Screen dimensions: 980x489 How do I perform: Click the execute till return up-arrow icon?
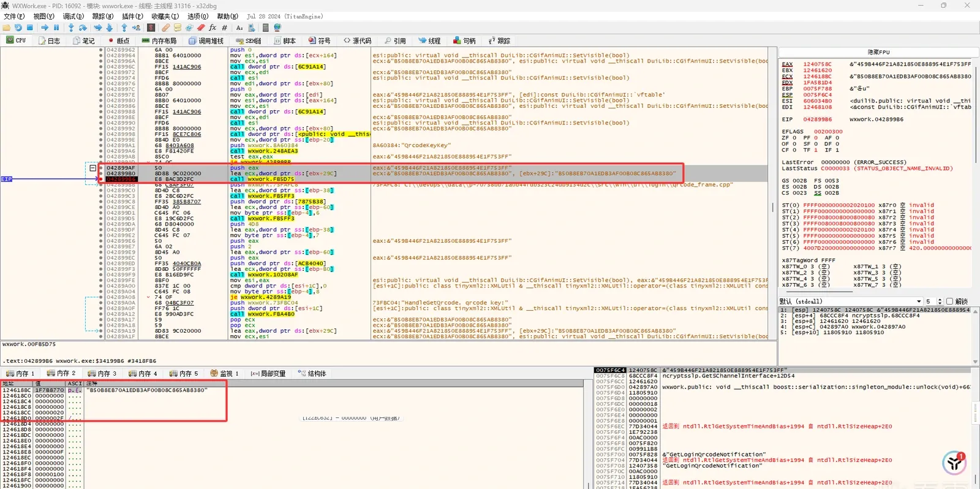[x=124, y=28]
